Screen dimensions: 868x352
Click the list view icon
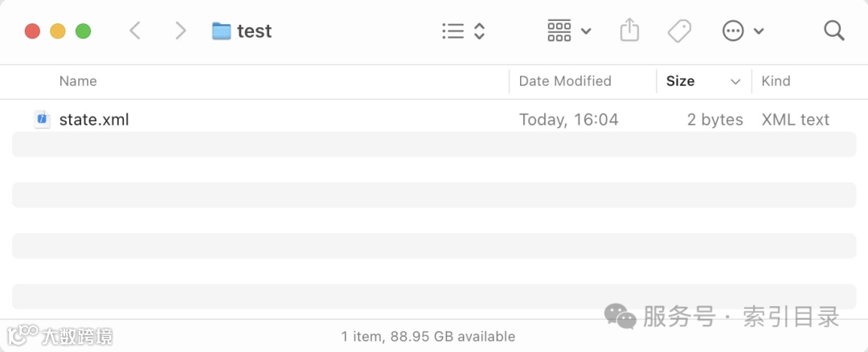(453, 31)
